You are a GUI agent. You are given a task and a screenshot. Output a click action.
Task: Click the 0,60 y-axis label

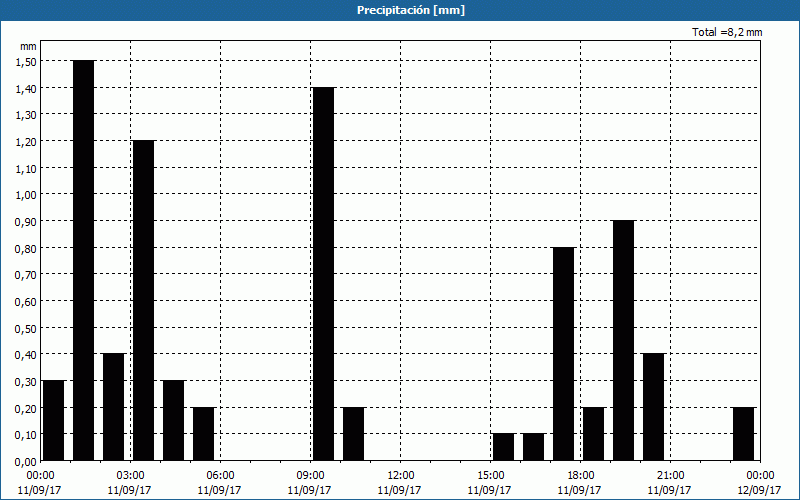[x=26, y=302]
